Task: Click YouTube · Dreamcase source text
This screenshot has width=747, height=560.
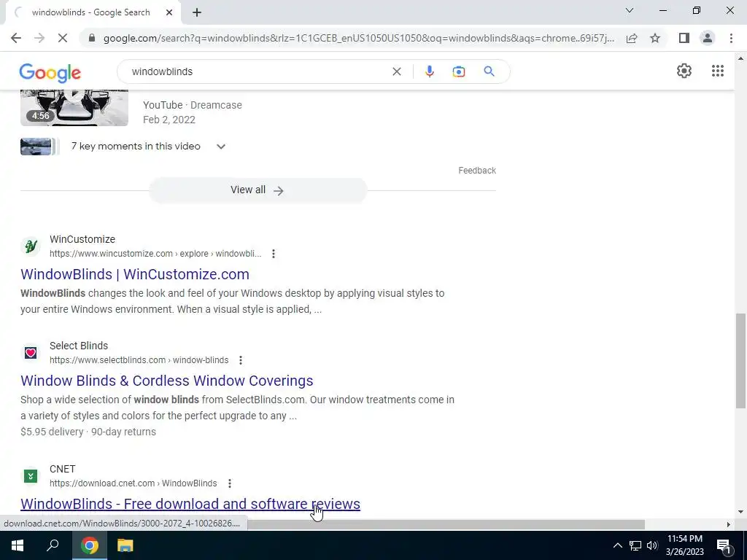Action: coord(193,105)
